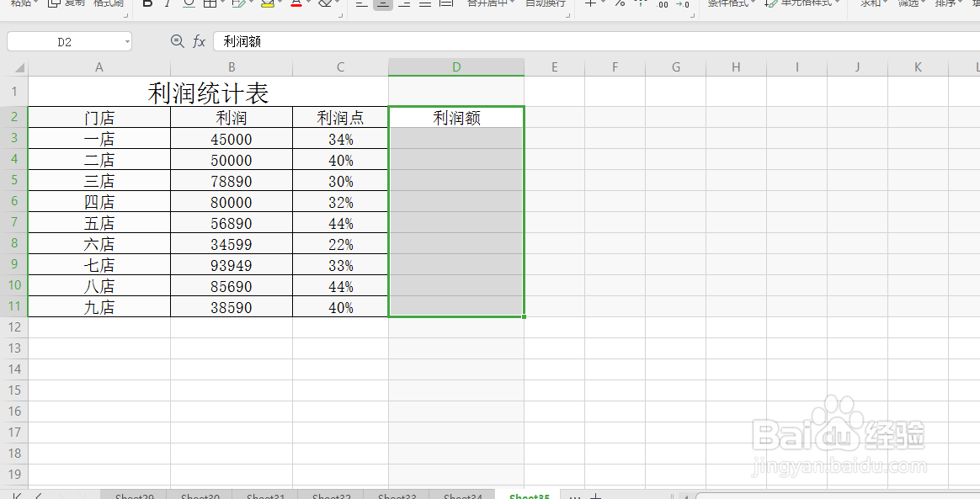The height and width of the screenshot is (499, 980).
Task: Click the cell 七店
Action: point(99,265)
